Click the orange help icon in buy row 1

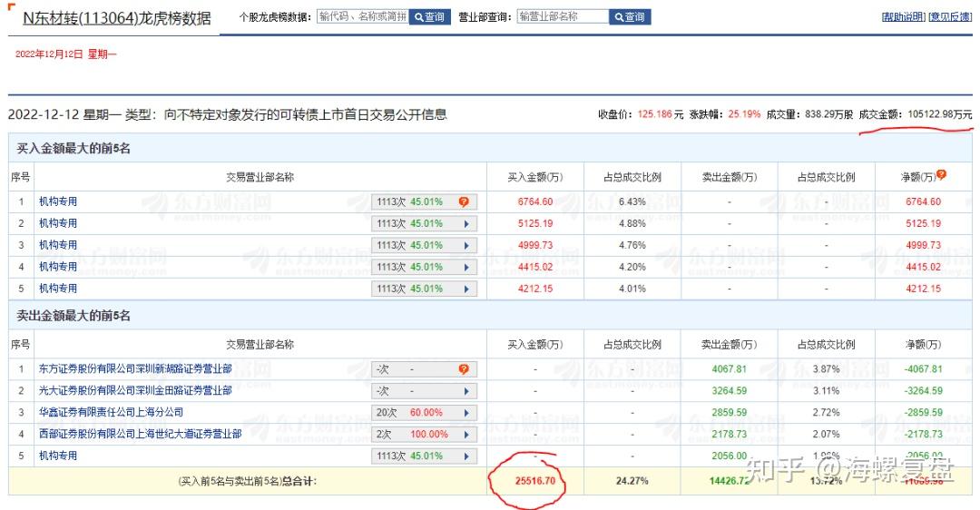[x=464, y=201]
